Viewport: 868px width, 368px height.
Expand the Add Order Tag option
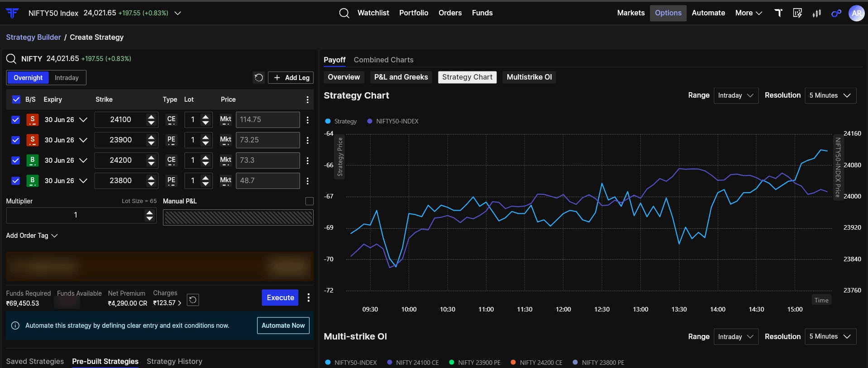(32, 236)
